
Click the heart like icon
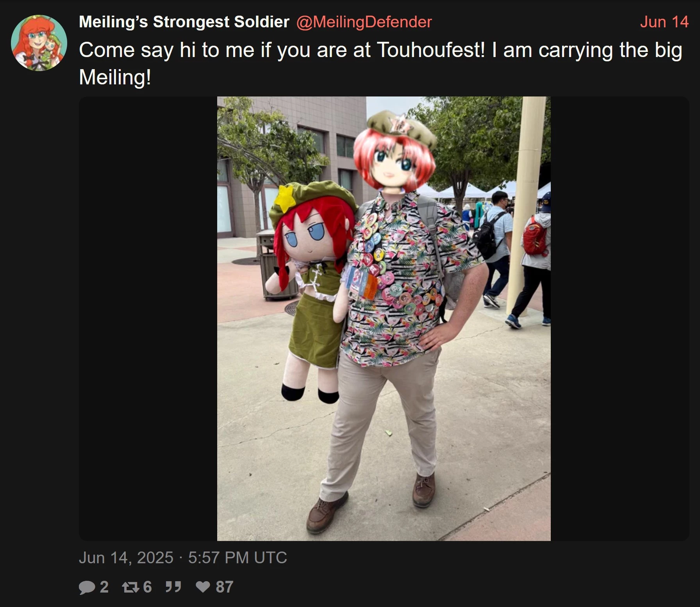[203, 587]
